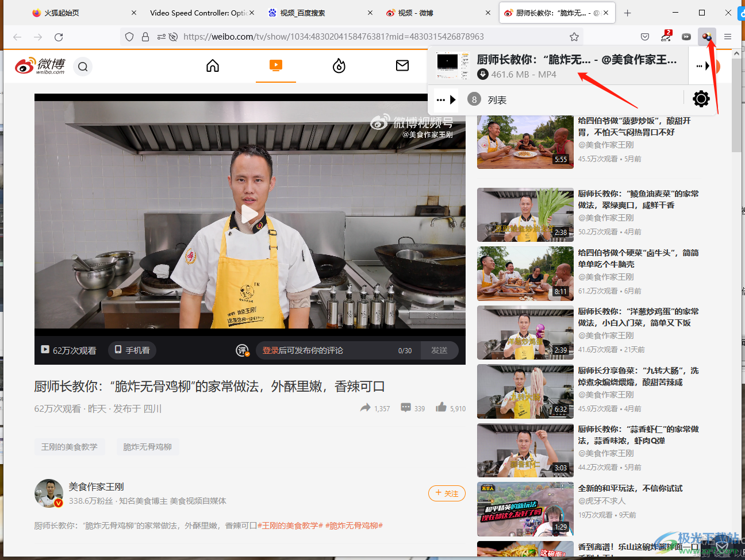Open 美食作家王刚 profile avatar
Image resolution: width=745 pixels, height=560 pixels.
(x=49, y=493)
